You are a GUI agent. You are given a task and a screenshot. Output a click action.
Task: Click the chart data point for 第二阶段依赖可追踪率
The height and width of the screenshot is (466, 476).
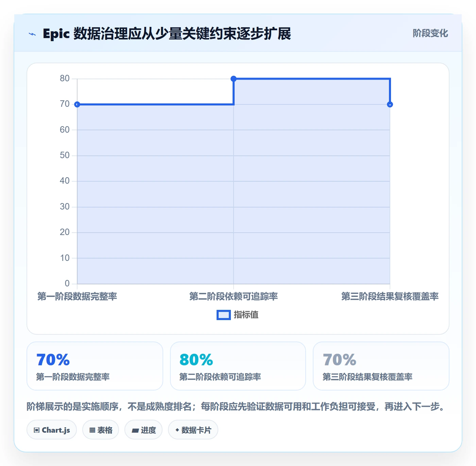tap(234, 79)
